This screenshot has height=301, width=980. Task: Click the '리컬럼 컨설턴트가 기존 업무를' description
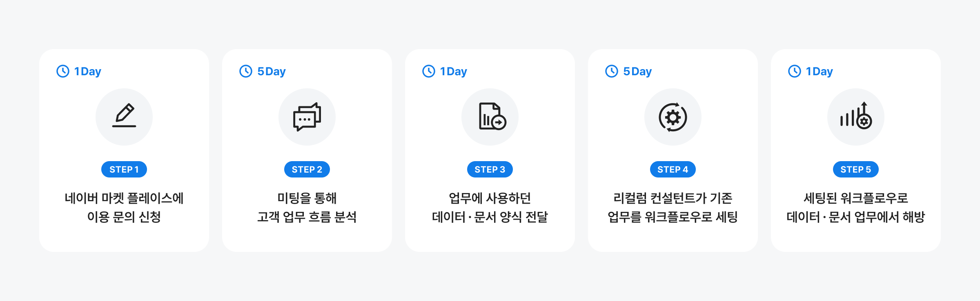pos(673,207)
